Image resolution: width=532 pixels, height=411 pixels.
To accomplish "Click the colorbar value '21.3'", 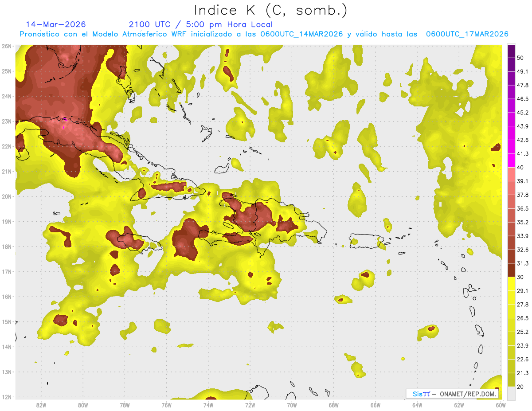I will (522, 373).
